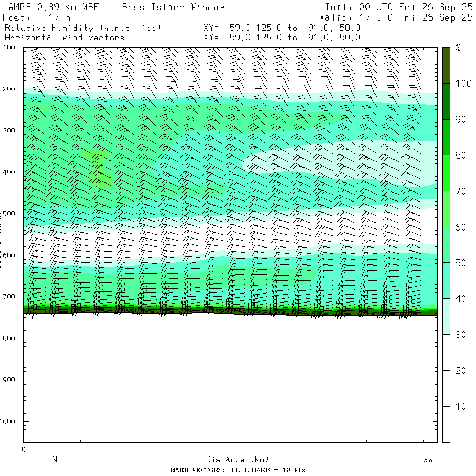The width and height of the screenshot is (476, 476).
Task: Select the Relative humidity (w.r.t. ice) label
Action: click(83, 28)
